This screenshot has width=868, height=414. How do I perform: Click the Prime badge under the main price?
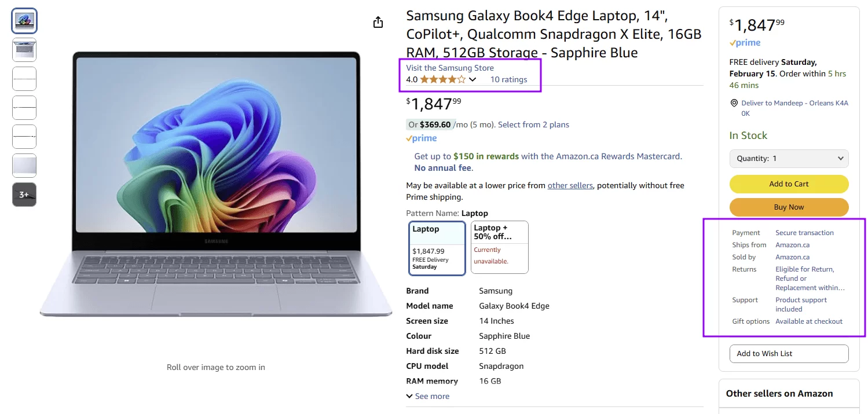coord(745,42)
